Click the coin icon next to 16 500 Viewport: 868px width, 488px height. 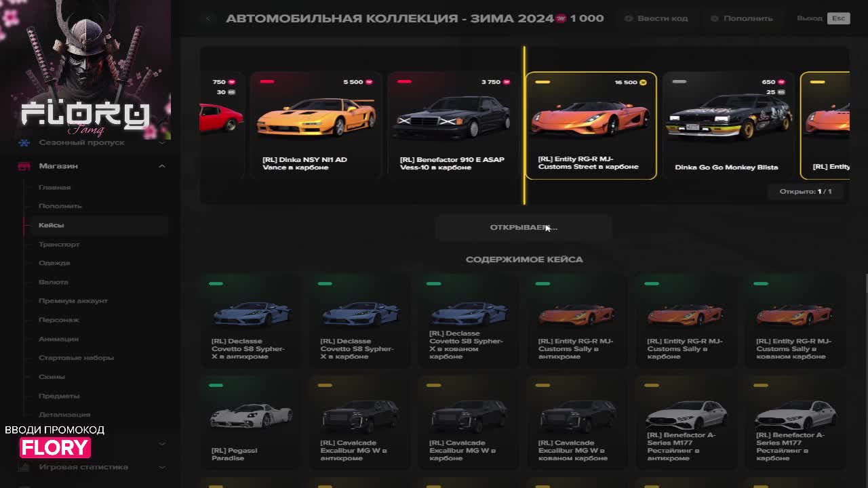[643, 83]
